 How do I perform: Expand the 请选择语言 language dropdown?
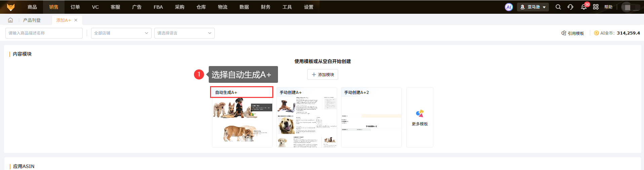click(185, 33)
